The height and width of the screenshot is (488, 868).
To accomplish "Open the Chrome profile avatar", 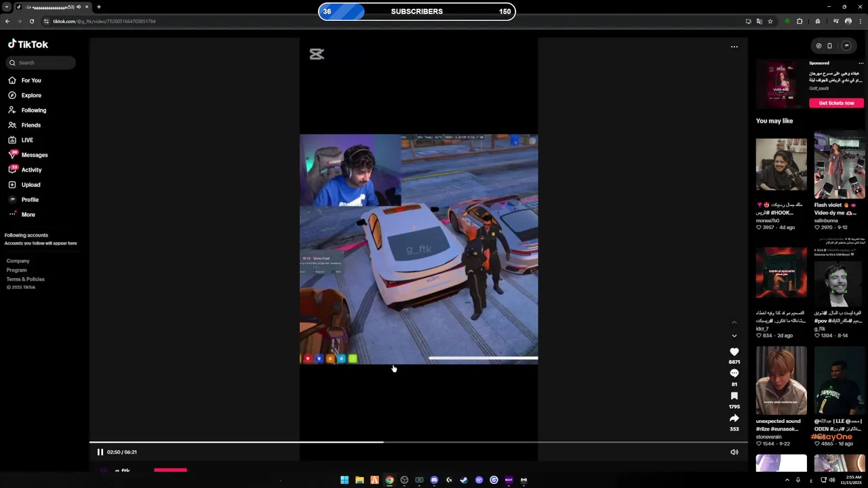I will (848, 21).
